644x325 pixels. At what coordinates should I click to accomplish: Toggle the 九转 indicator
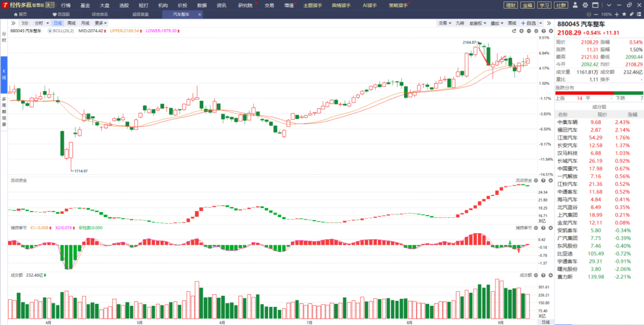click(460, 23)
